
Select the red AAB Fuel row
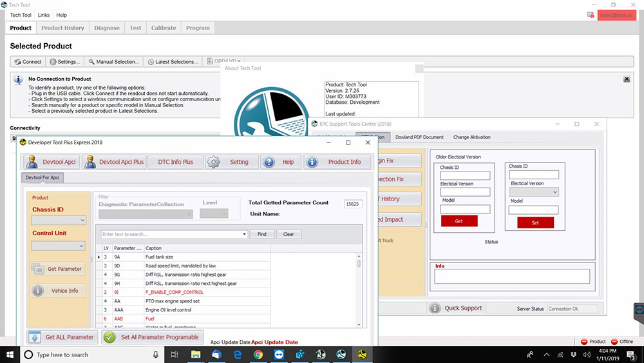(183, 319)
